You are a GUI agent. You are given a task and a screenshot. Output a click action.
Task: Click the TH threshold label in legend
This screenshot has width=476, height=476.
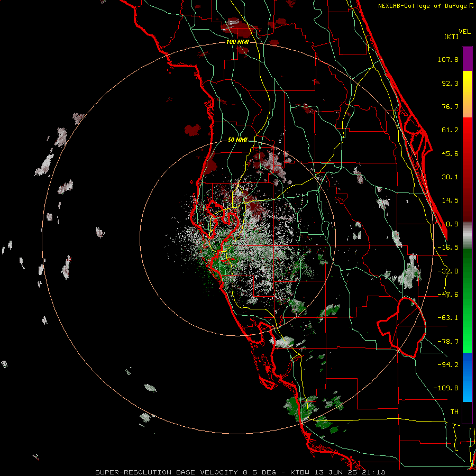pos(454,412)
